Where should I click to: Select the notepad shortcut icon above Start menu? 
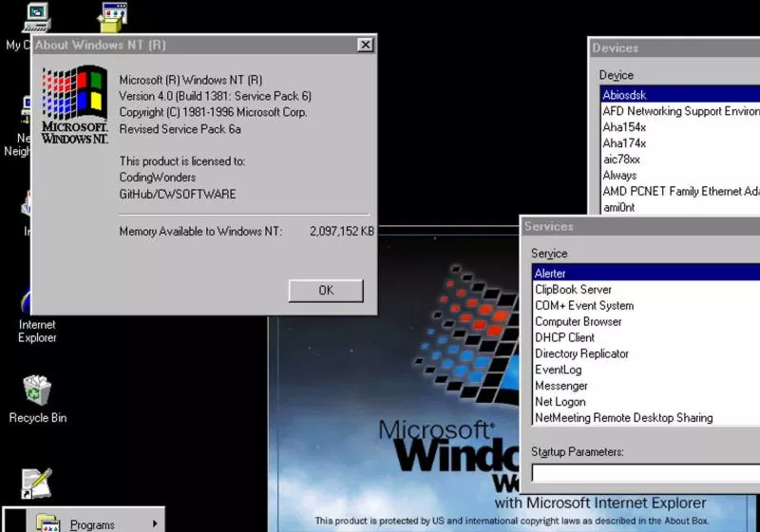point(36,483)
